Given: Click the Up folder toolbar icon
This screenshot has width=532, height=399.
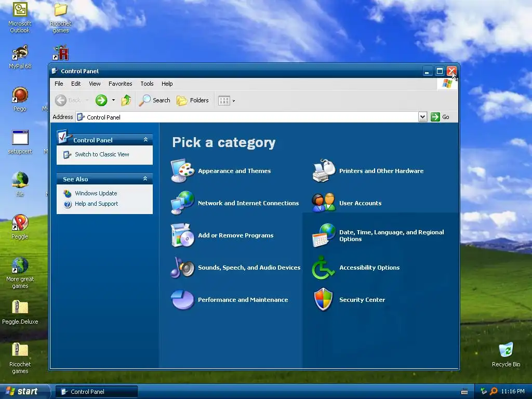Looking at the screenshot, I should (x=126, y=100).
